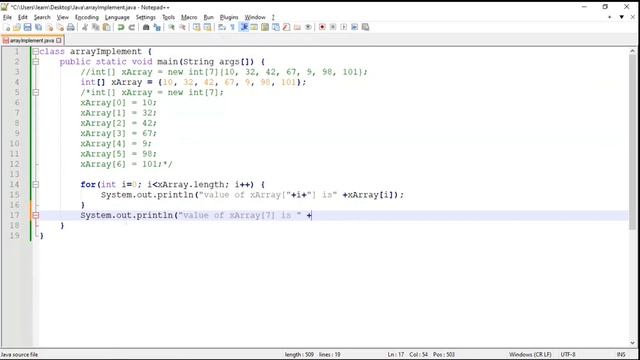Open the Search menu
This screenshot has width=640, height=360.
pos(42,17)
